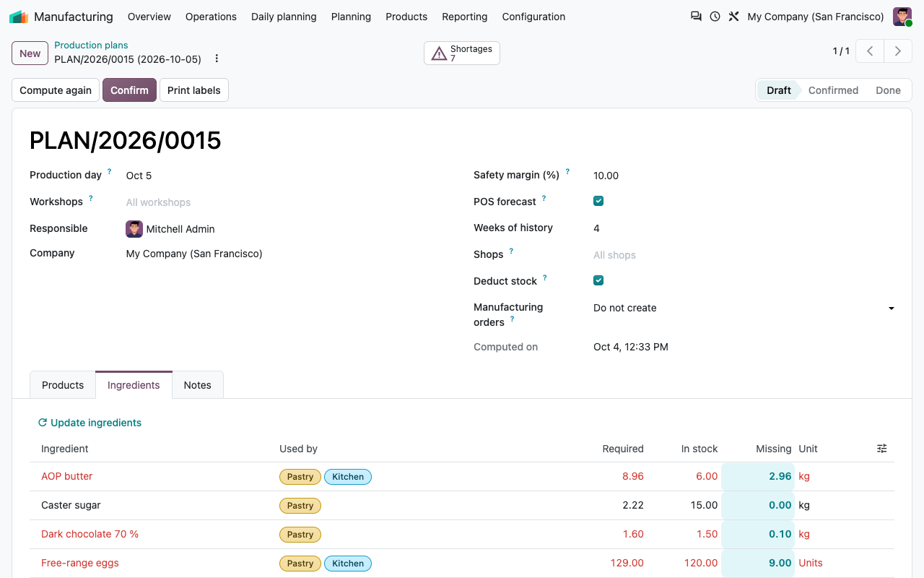Viewport: 924px width, 578px height.
Task: Open the Shortages smart button
Action: tap(462, 53)
